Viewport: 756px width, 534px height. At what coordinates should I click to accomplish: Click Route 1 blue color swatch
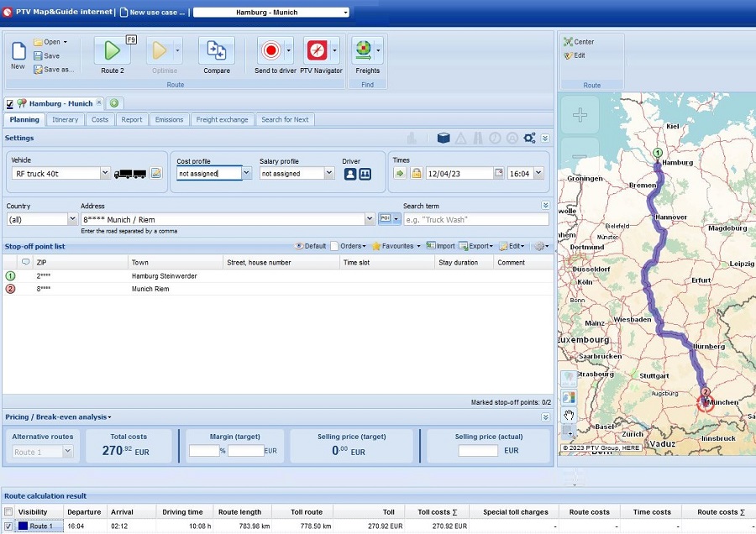(23, 526)
